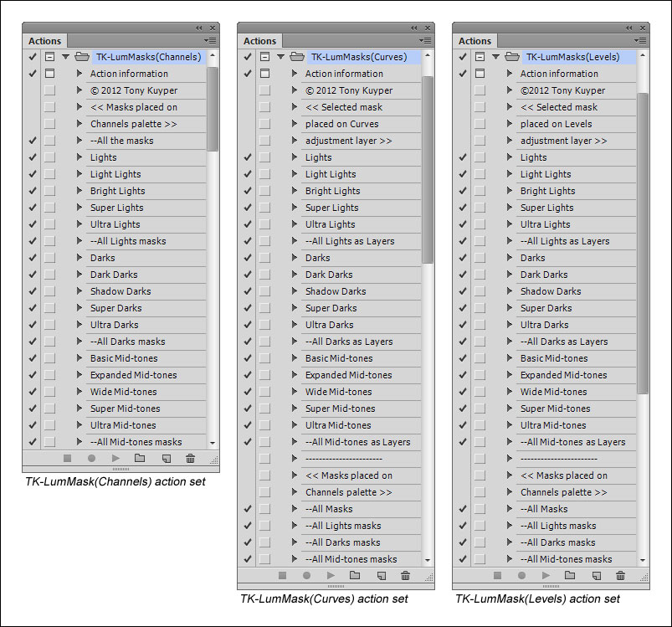Viewport: 672px width, 627px height.
Task: Click trash icon in Levels actions panel
Action: tap(621, 576)
